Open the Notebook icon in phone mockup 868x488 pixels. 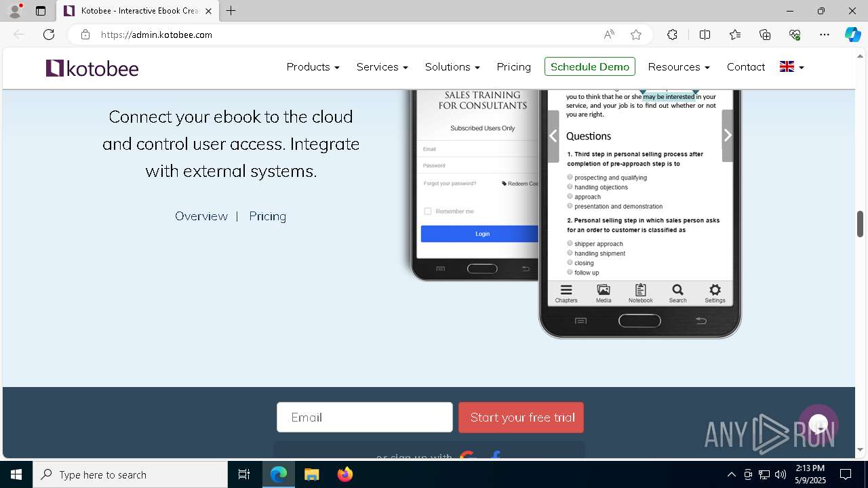coord(640,293)
